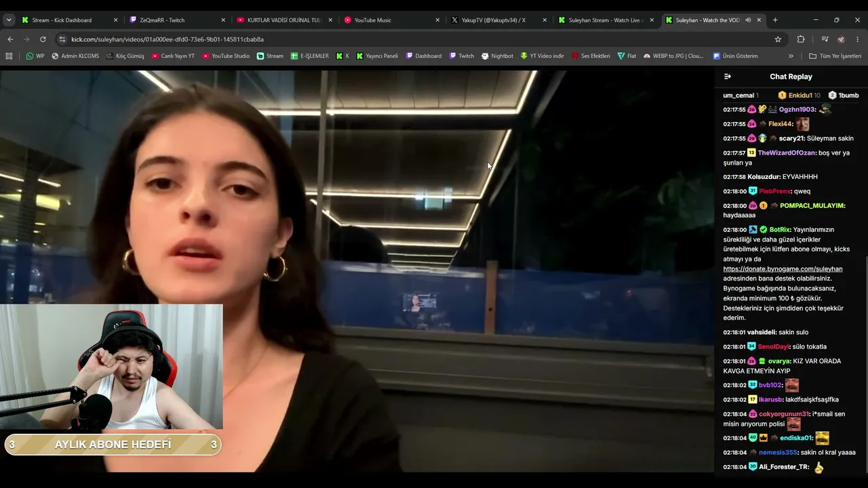Click the "AYLIK ABONE HEDEFİ" goal text
Screen dimensions: 868x488
point(113,445)
